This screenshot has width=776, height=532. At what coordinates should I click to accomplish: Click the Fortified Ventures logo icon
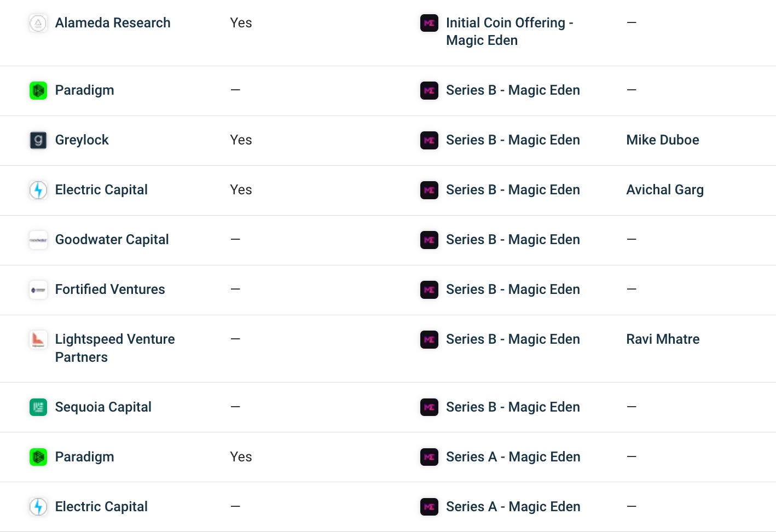[38, 290]
